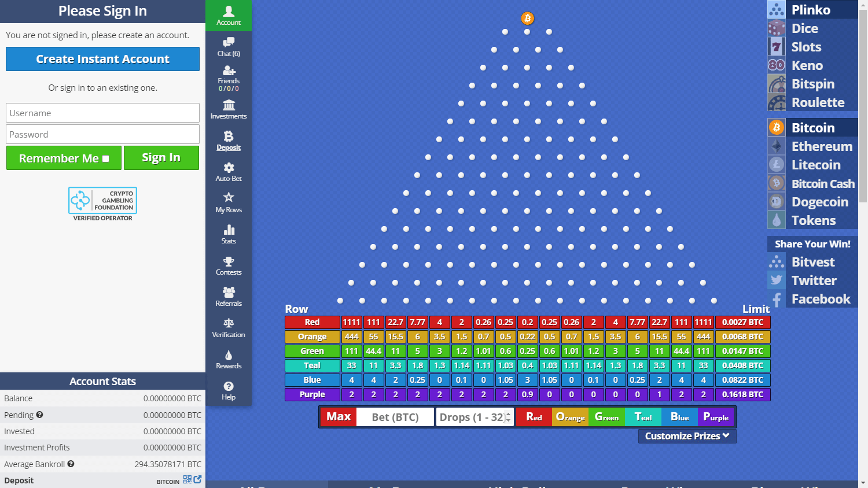This screenshot has height=488, width=868.
Task: Choose the Dogecoin currency icon
Action: point(777,201)
